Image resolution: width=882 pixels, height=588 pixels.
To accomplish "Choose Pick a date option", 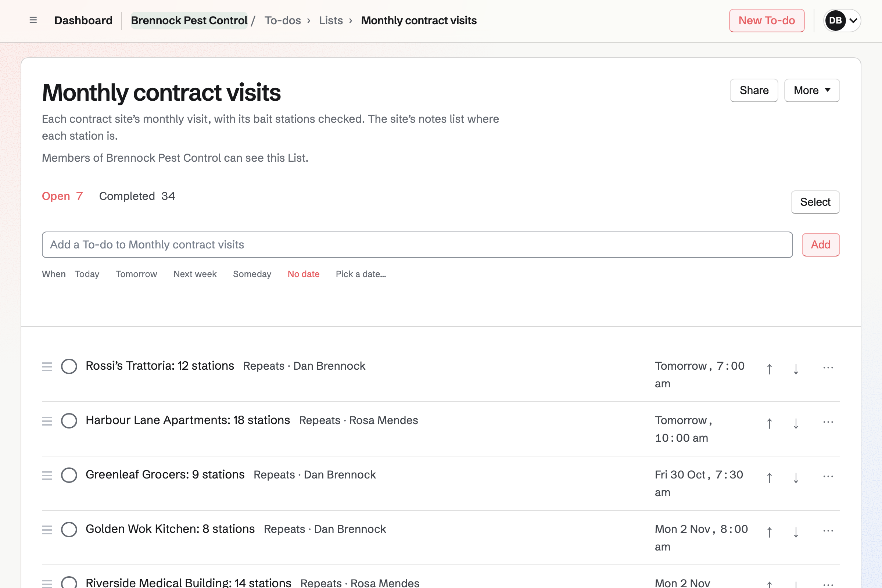I will [x=361, y=274].
